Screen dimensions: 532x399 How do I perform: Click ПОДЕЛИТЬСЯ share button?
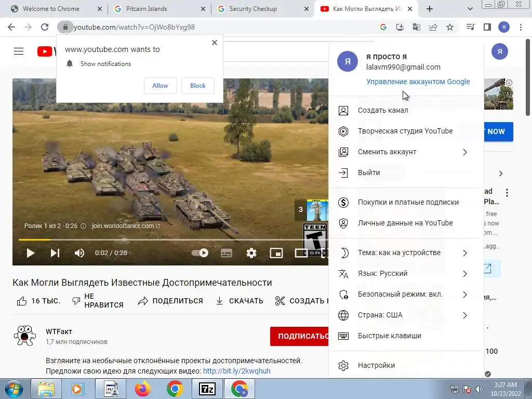(170, 301)
